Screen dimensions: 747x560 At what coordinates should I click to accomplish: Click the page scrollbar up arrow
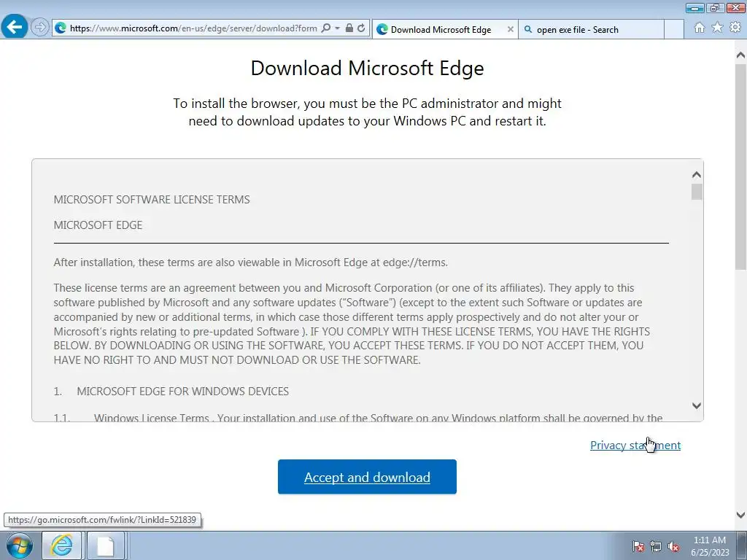point(740,55)
